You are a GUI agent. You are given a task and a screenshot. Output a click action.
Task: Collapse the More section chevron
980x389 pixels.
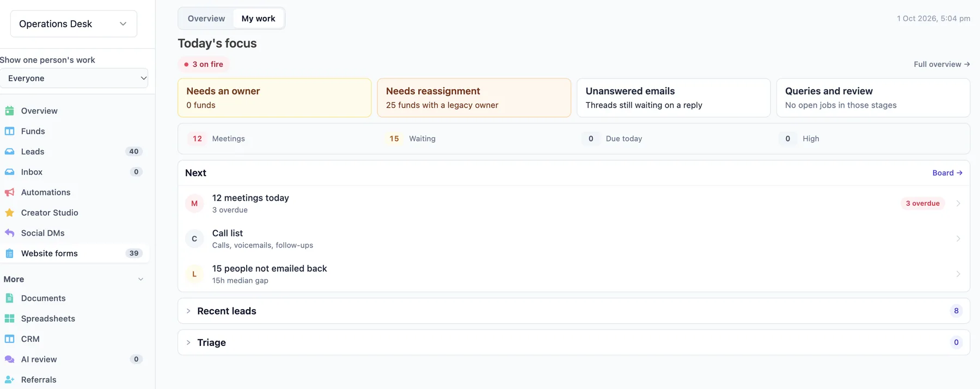click(x=140, y=279)
